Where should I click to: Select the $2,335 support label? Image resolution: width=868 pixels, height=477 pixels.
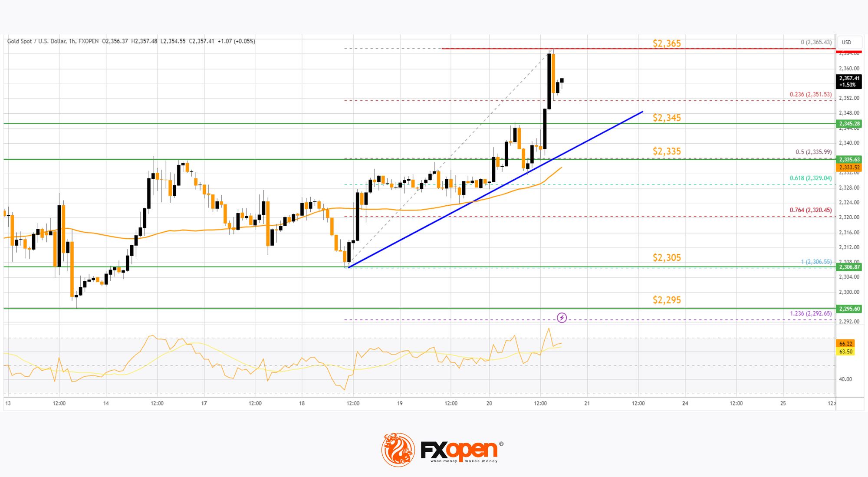[667, 151]
